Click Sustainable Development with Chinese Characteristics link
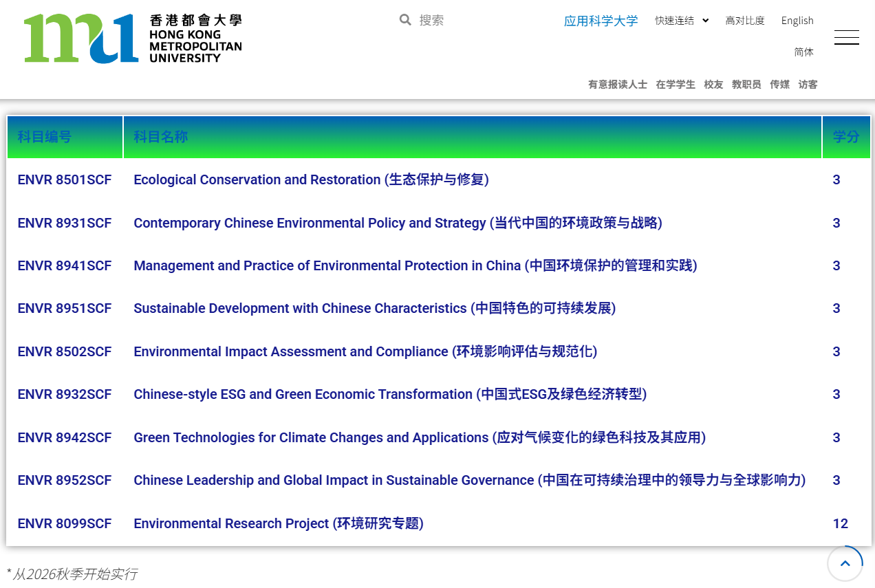875x588 pixels. [374, 308]
